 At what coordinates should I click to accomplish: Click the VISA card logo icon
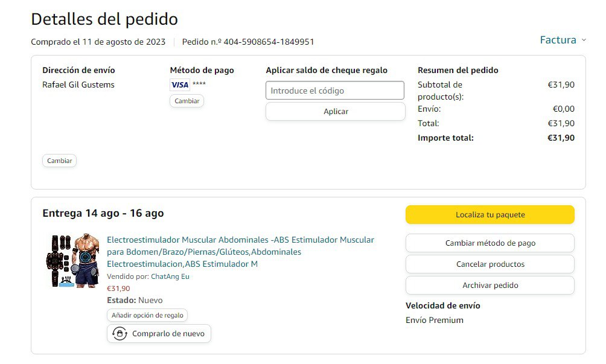179,85
